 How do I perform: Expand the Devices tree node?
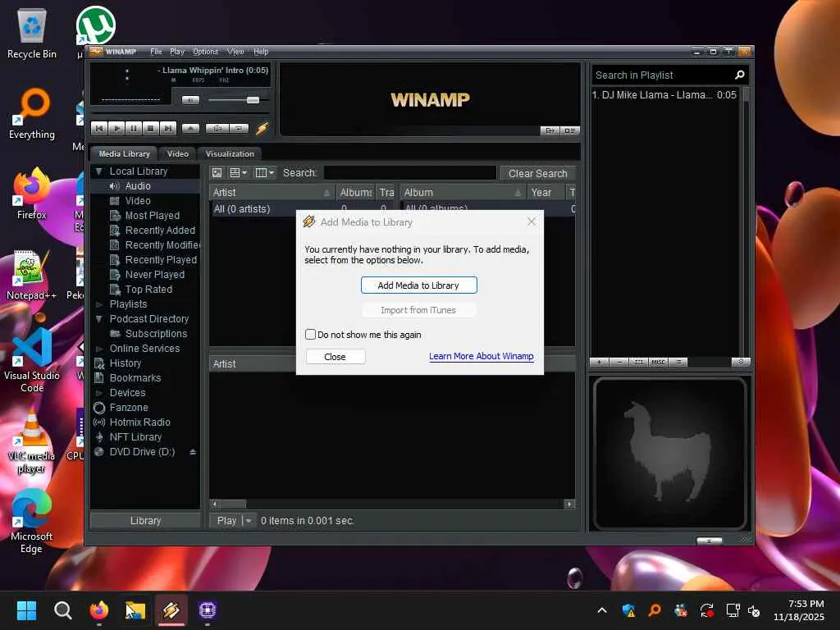[x=98, y=393]
